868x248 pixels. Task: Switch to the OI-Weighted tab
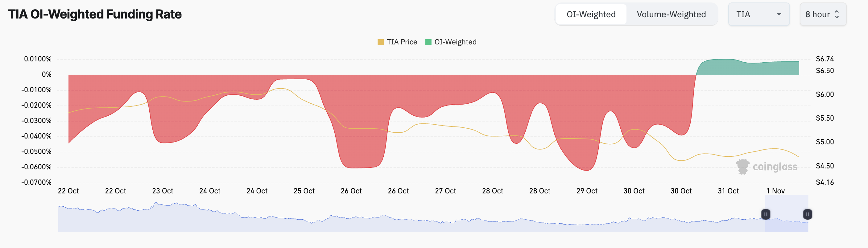point(591,14)
